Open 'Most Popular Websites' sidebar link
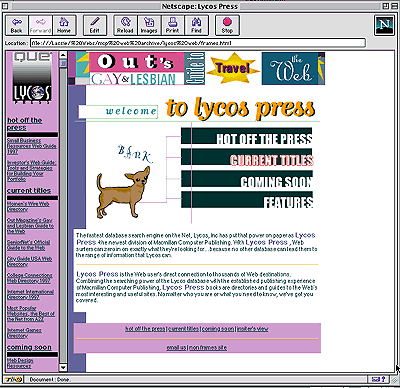Image resolution: width=400 pixels, height=388 pixels. (x=31, y=314)
